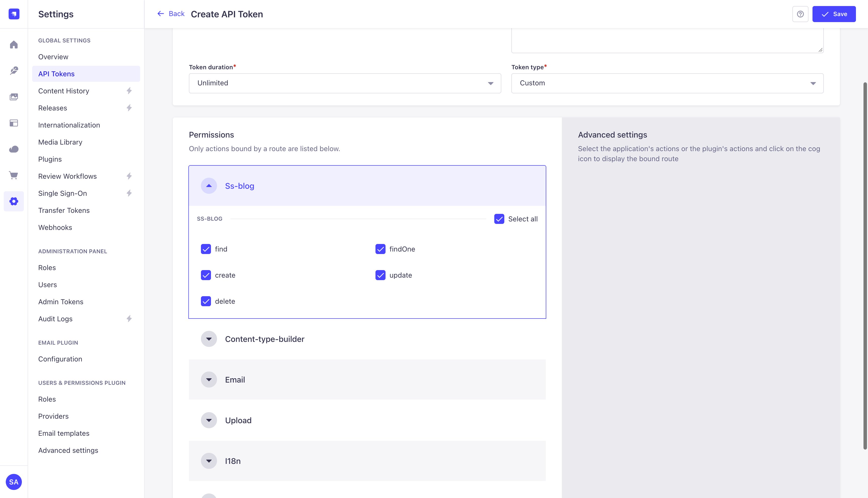Go to Webhooks settings
The width and height of the screenshot is (868, 498).
[x=55, y=227]
